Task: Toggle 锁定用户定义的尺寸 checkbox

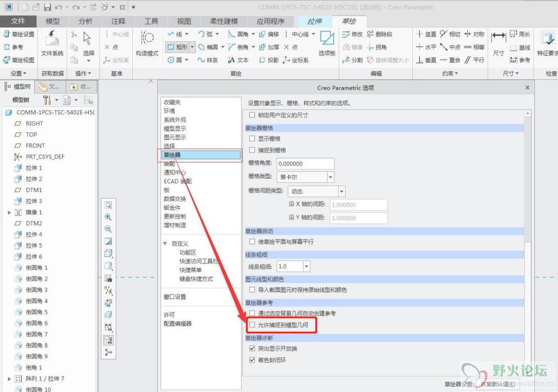Action: (x=252, y=115)
